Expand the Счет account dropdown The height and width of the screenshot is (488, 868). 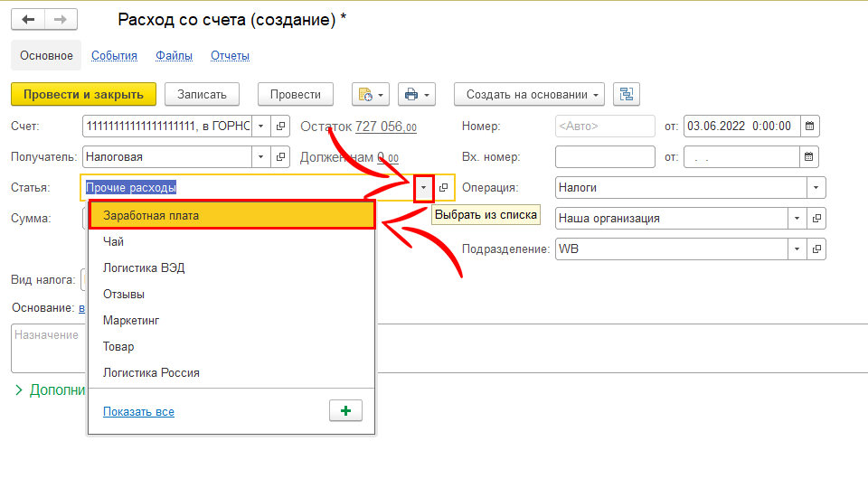pyautogui.click(x=260, y=127)
